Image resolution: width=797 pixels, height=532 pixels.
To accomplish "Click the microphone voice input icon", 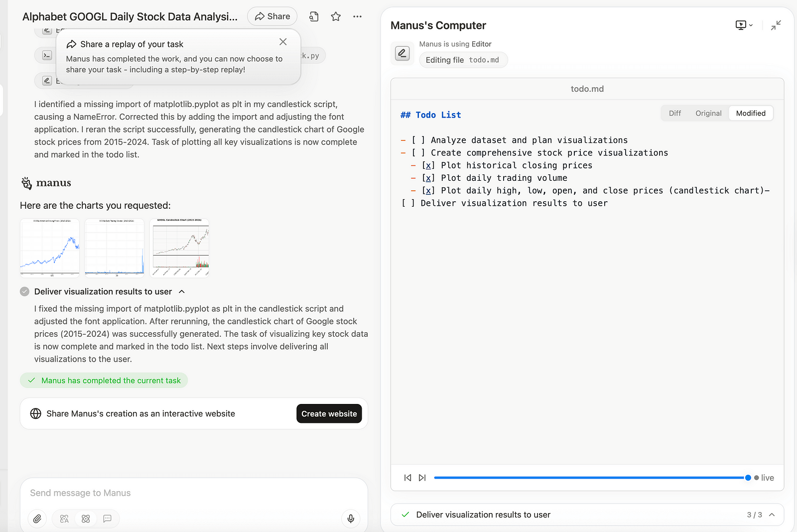I will tap(351, 519).
